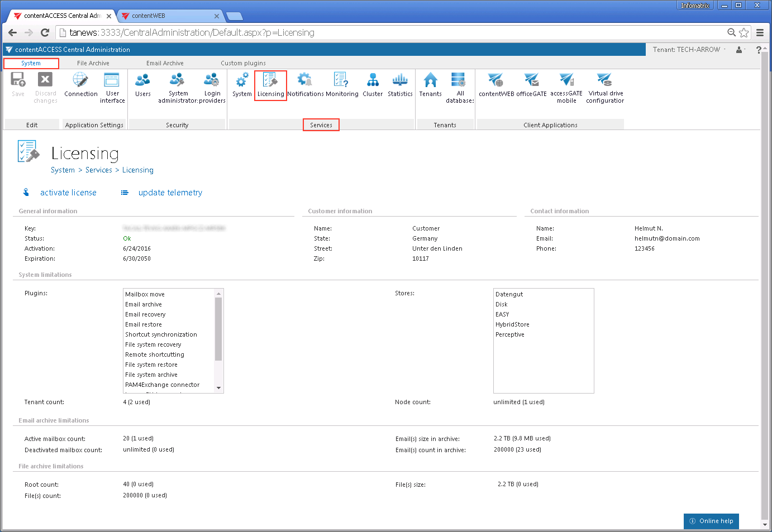Open the Statistics page
Image resolution: width=772 pixels, height=532 pixels.
tap(400, 84)
